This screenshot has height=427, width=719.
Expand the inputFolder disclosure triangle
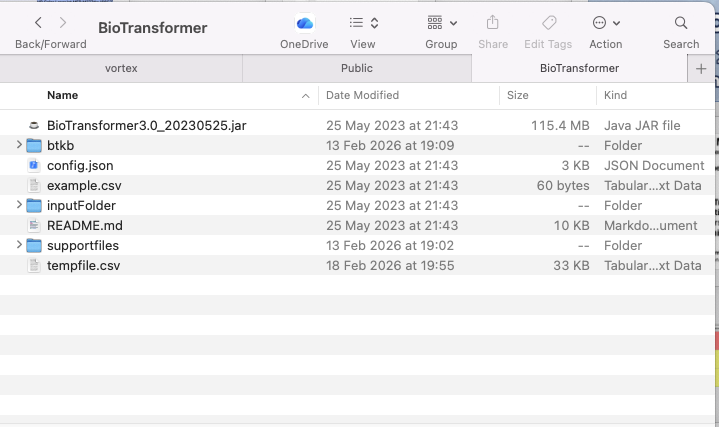pyautogui.click(x=19, y=205)
